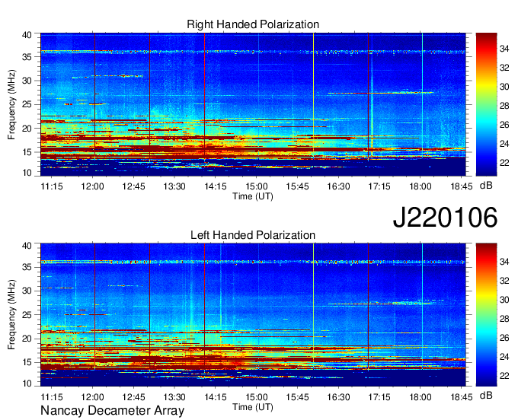Viewport: 518px width, 420px height.
Task: Click the 12:45 time tick of Right Handed plot
Action: (133, 186)
